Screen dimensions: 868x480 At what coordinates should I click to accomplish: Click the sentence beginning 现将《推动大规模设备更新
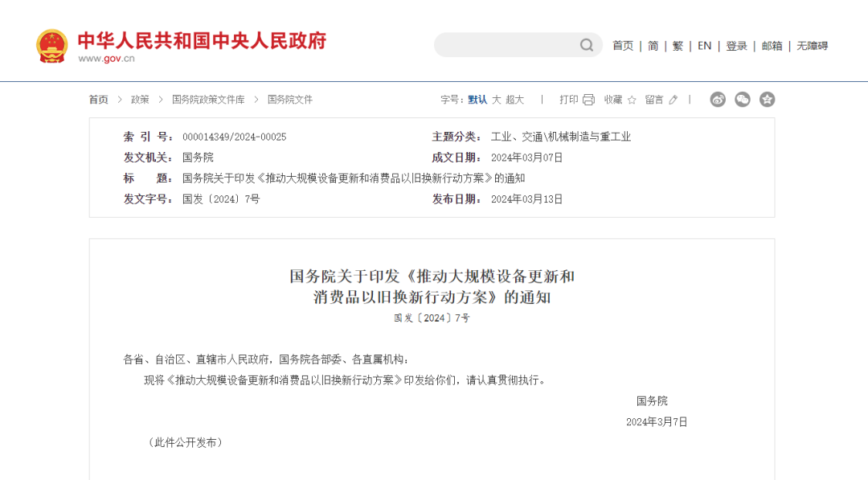[346, 380]
